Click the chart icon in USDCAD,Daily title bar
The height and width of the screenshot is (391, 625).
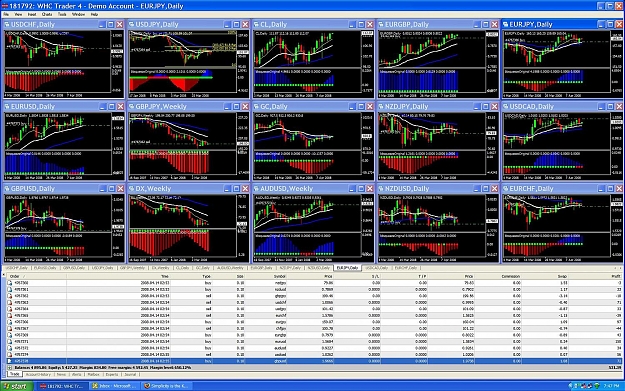tap(506, 107)
